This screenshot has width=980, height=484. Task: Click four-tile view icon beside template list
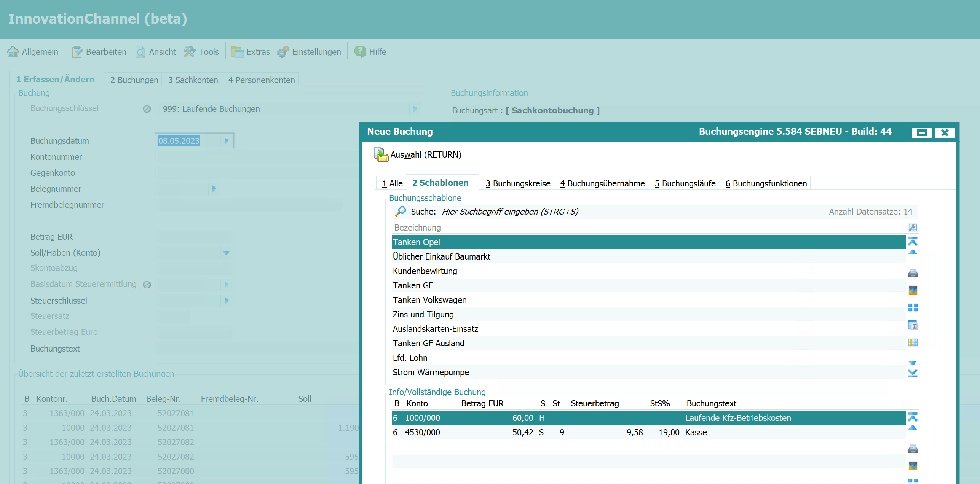913,307
